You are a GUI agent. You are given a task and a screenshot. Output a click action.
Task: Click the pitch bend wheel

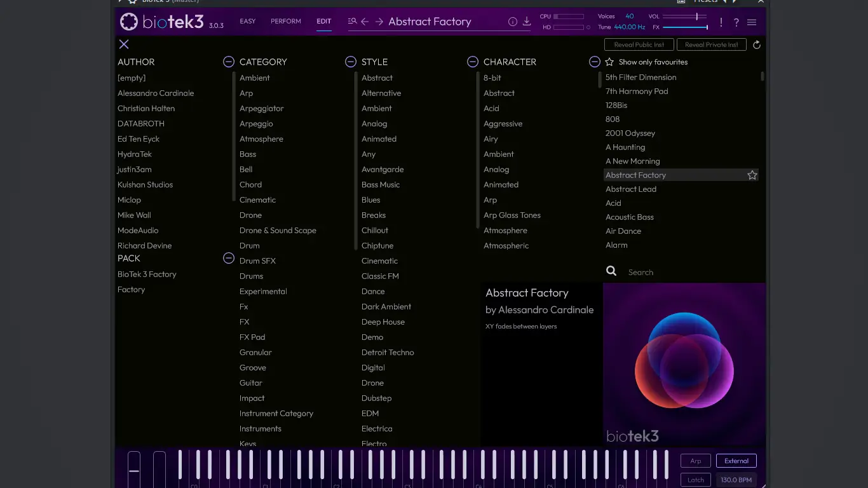coord(134,469)
